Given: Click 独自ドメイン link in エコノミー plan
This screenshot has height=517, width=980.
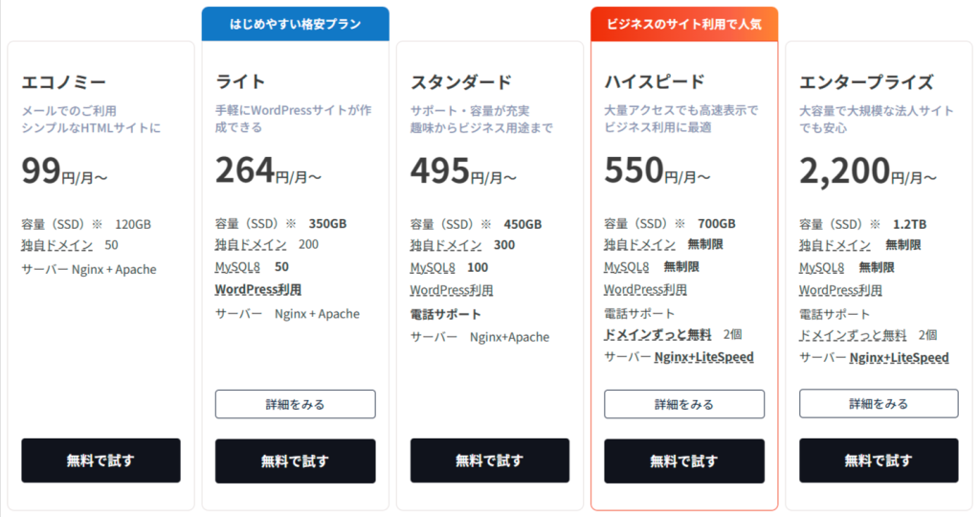Looking at the screenshot, I should [57, 246].
